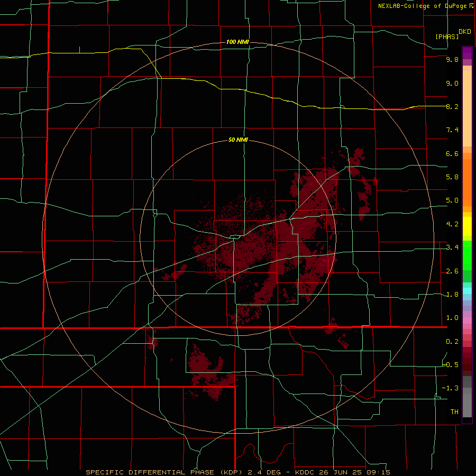Click the 9.0 scale value
This screenshot has width=476, height=476.
click(452, 84)
